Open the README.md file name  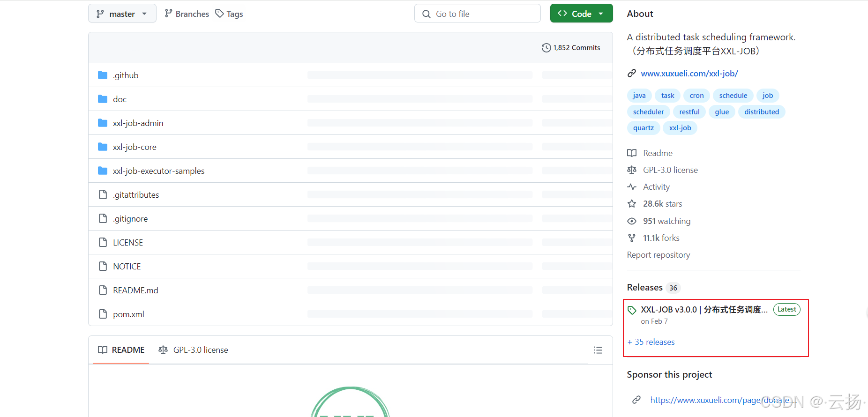[x=135, y=290]
